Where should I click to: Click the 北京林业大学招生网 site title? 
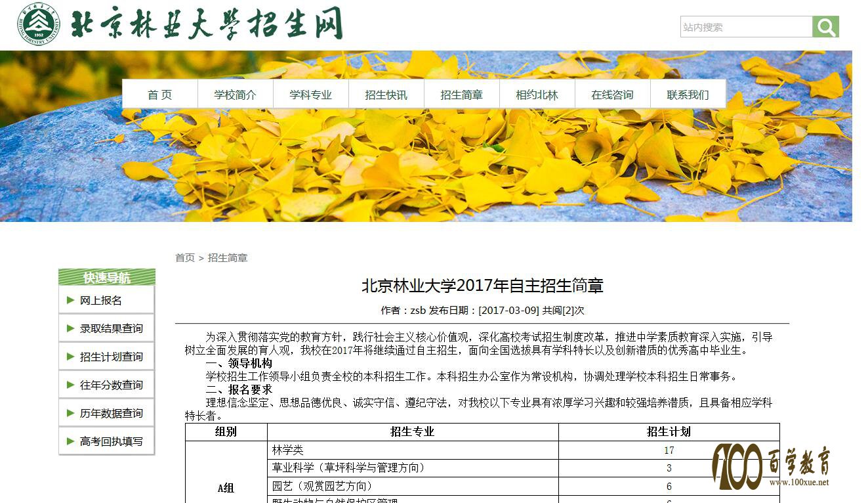click(x=207, y=24)
